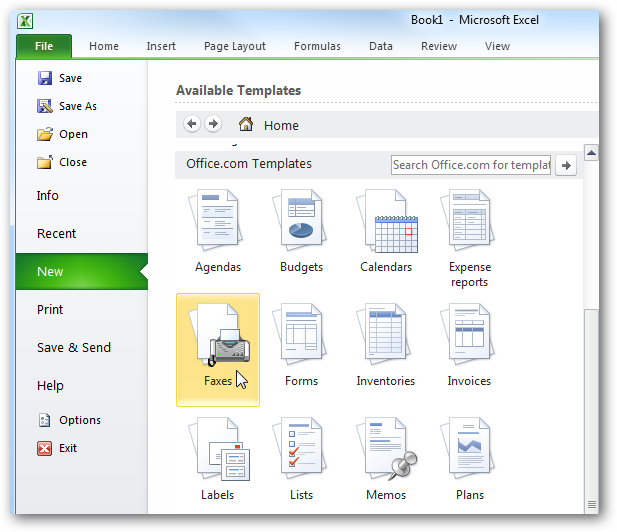Screen dimensions: 617x532
Task: Select Save & Send in the sidebar
Action: [x=74, y=348]
